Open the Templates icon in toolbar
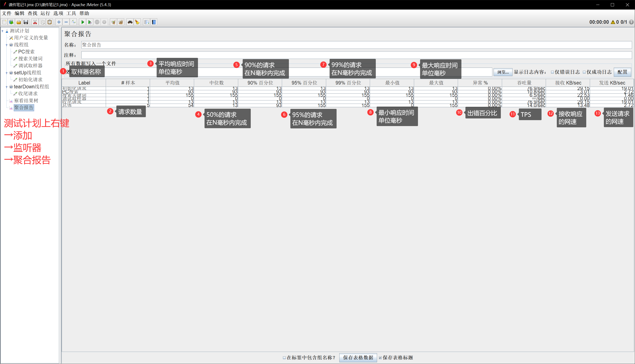The image size is (635, 364). tap(11, 22)
